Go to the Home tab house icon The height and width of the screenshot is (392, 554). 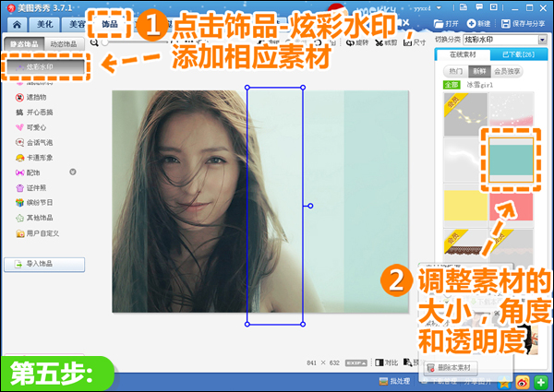pos(17,24)
